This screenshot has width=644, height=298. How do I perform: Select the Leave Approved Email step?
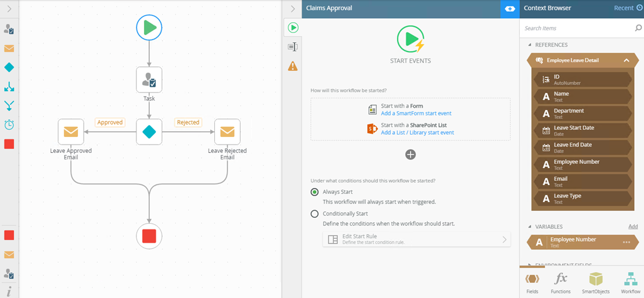coord(71,132)
